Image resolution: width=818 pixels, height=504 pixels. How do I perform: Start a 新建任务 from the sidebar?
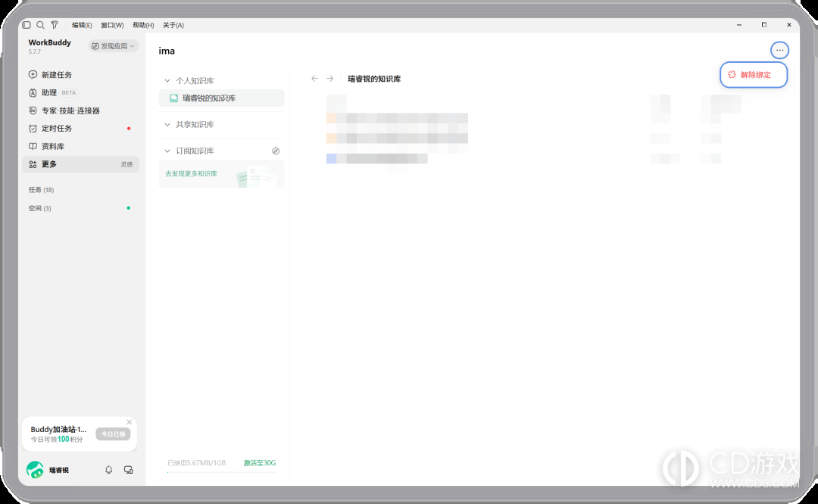point(81,74)
